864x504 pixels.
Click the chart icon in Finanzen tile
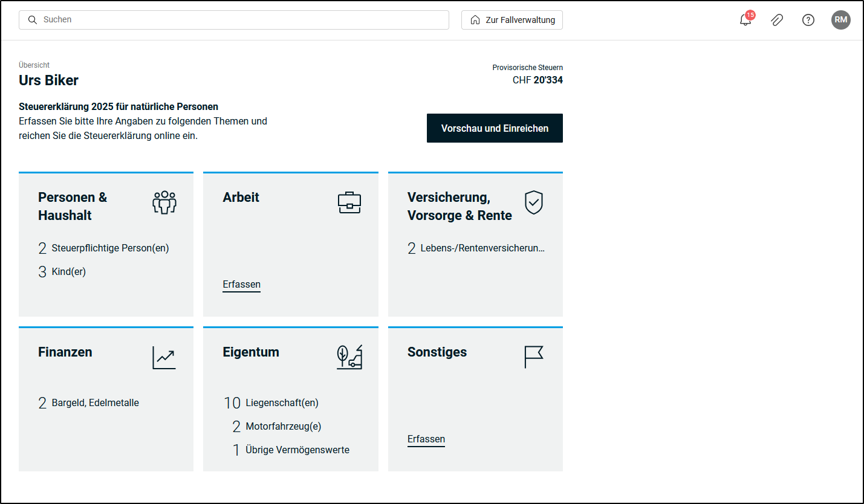(x=164, y=358)
